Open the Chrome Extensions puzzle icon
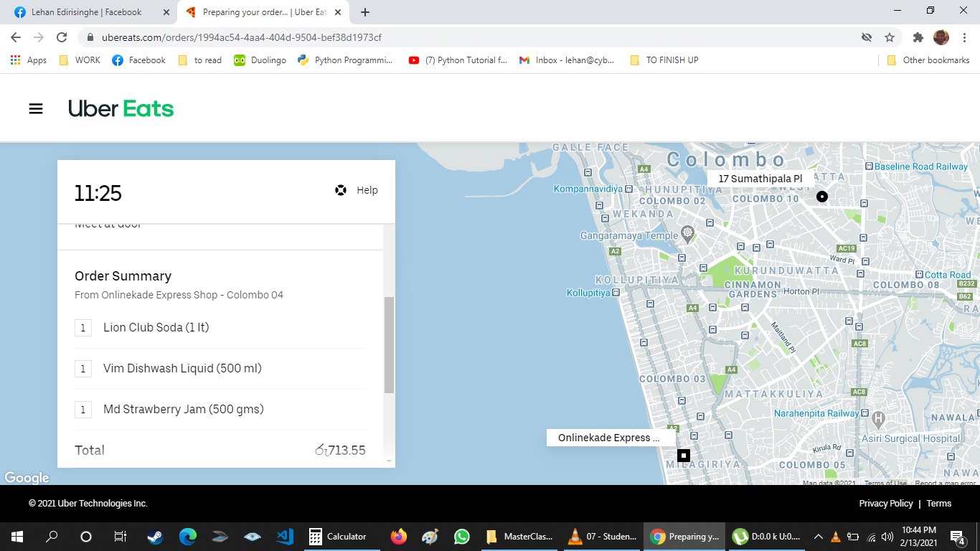This screenshot has height=551, width=980. [x=918, y=37]
